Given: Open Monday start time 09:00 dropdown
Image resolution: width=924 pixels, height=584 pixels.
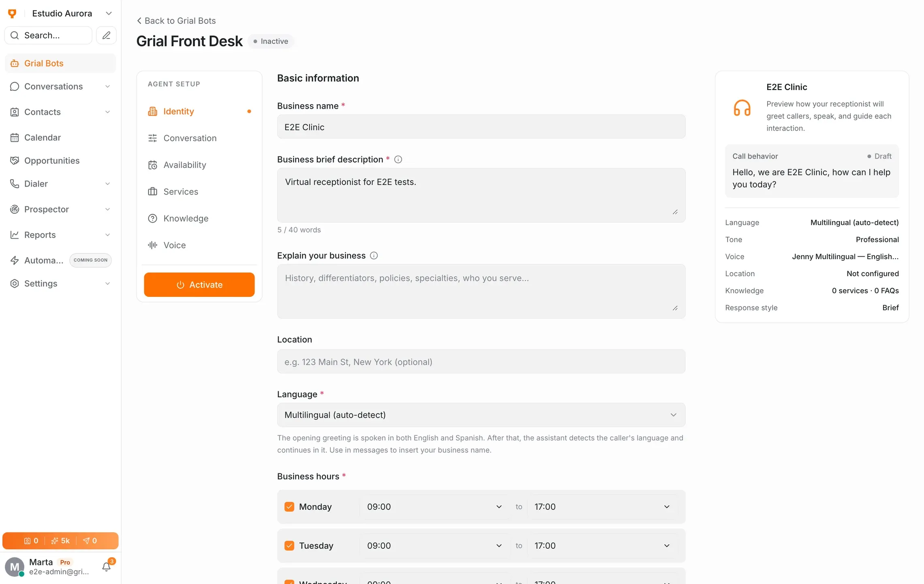Looking at the screenshot, I should click(434, 507).
